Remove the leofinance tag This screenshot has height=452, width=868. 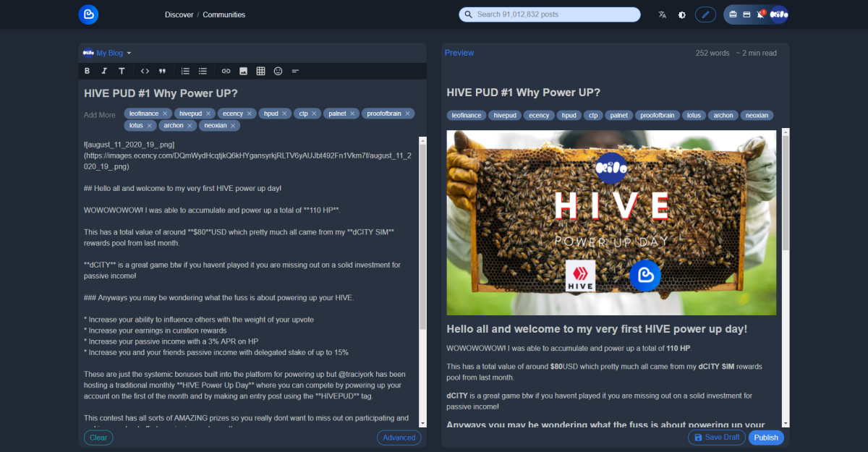pos(165,114)
